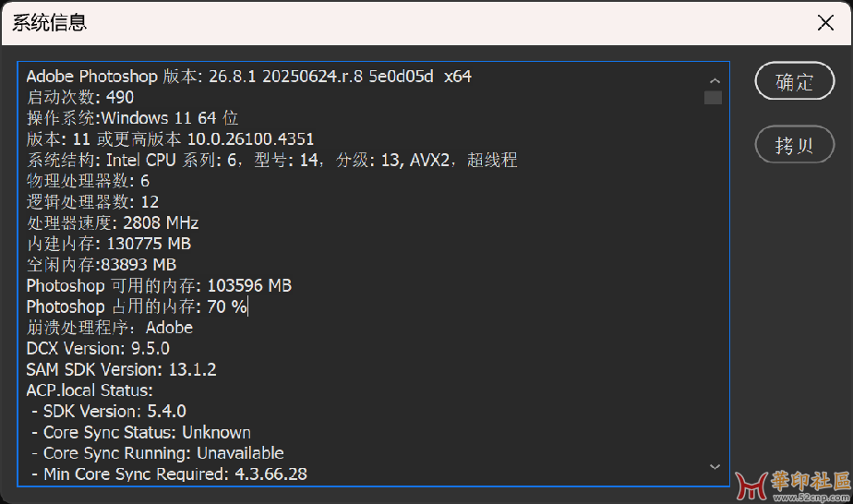Viewport: 853px width, 504px height.
Task: Close the 系统信息 dialog
Action: click(825, 23)
